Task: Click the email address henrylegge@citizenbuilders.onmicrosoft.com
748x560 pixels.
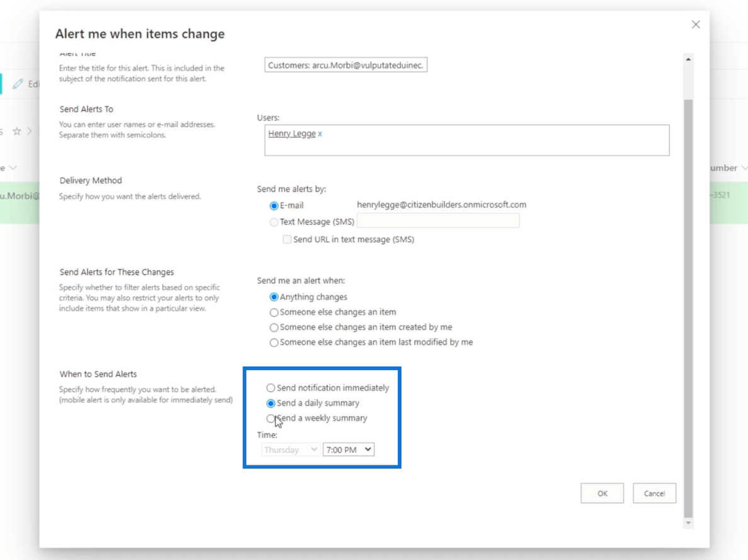Action: pyautogui.click(x=441, y=204)
